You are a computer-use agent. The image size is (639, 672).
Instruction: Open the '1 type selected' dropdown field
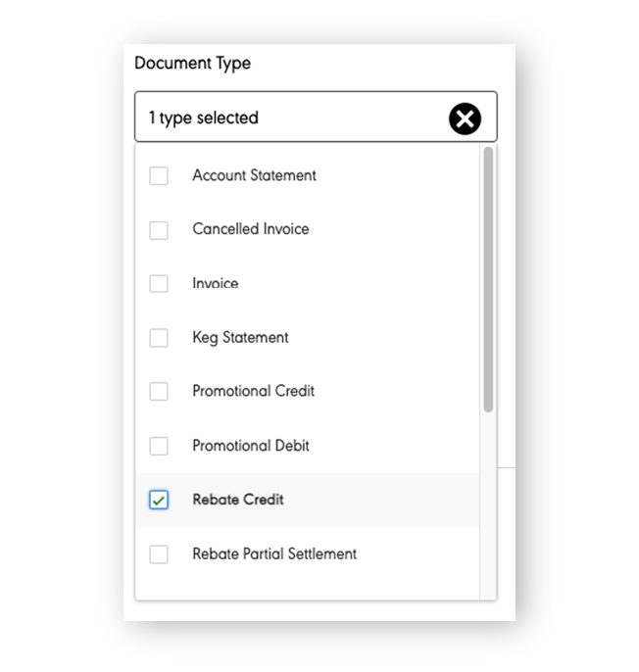(316, 117)
